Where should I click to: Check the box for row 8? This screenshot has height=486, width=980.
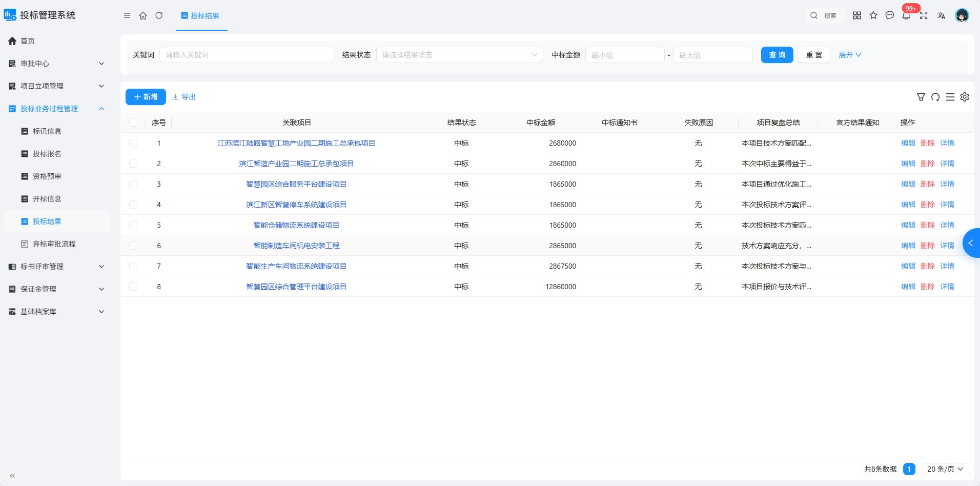point(133,287)
